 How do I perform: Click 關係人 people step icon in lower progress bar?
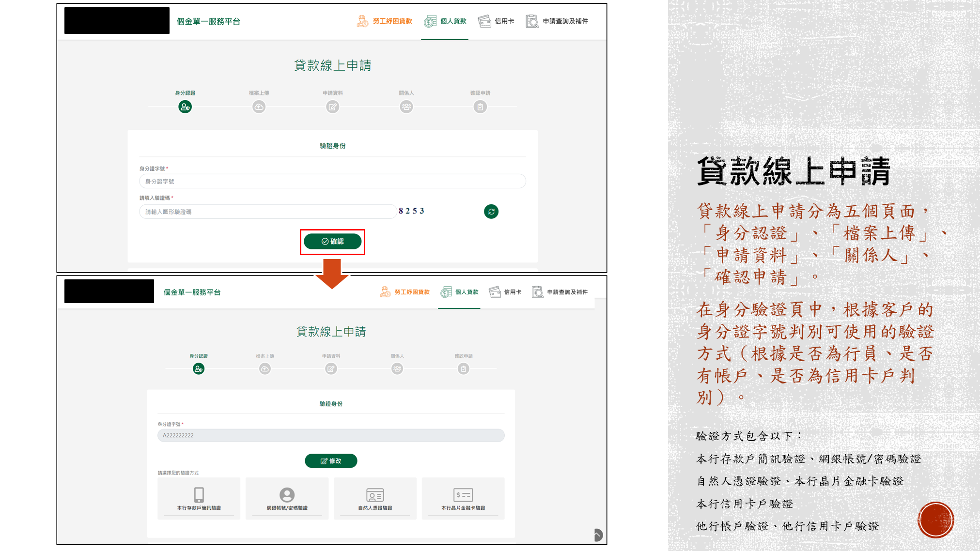click(397, 369)
